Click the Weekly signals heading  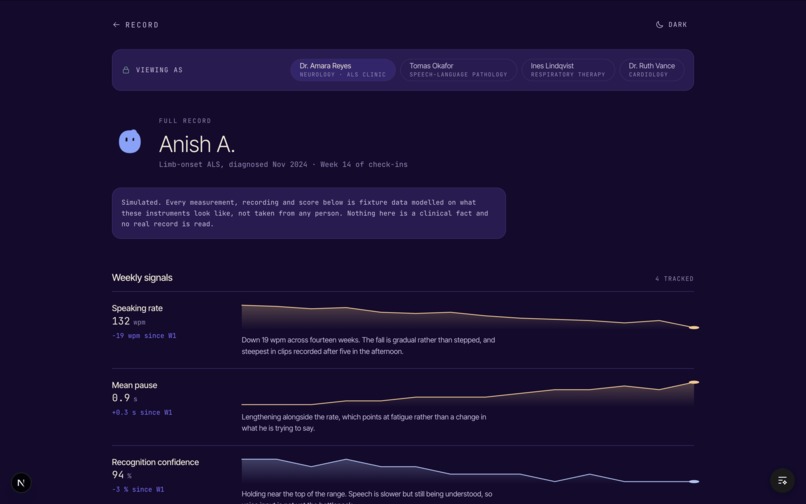(x=142, y=278)
